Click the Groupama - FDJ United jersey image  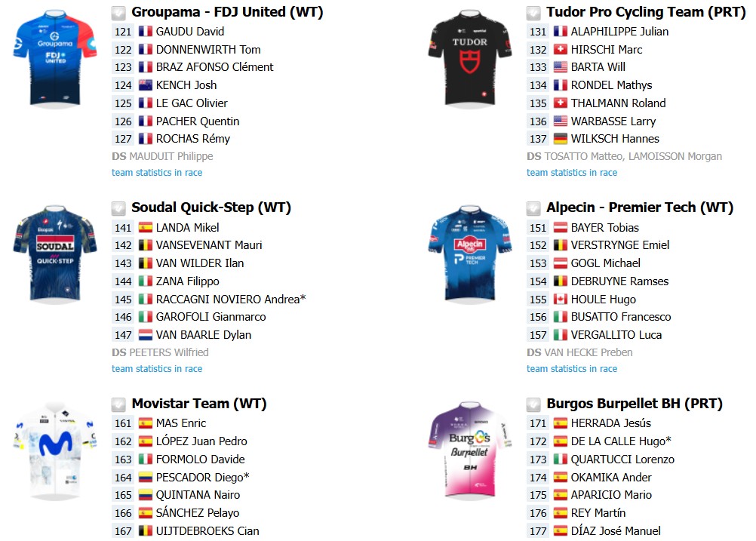click(54, 59)
